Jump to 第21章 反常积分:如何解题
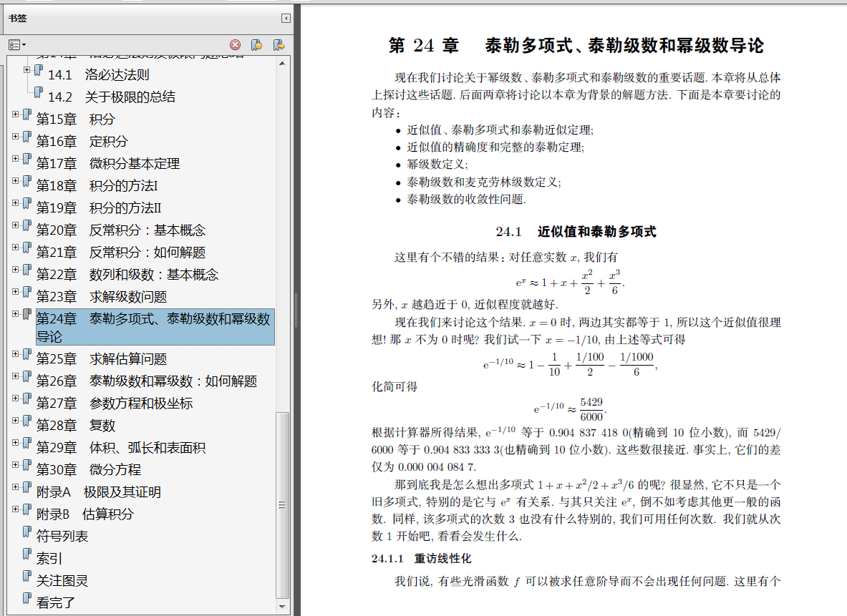The image size is (847, 616). [x=121, y=252]
